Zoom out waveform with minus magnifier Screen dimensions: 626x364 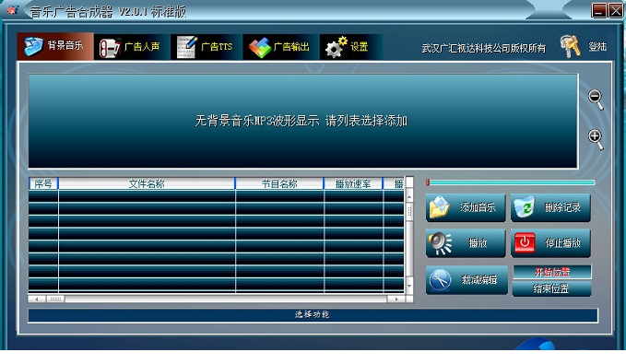[x=596, y=100]
